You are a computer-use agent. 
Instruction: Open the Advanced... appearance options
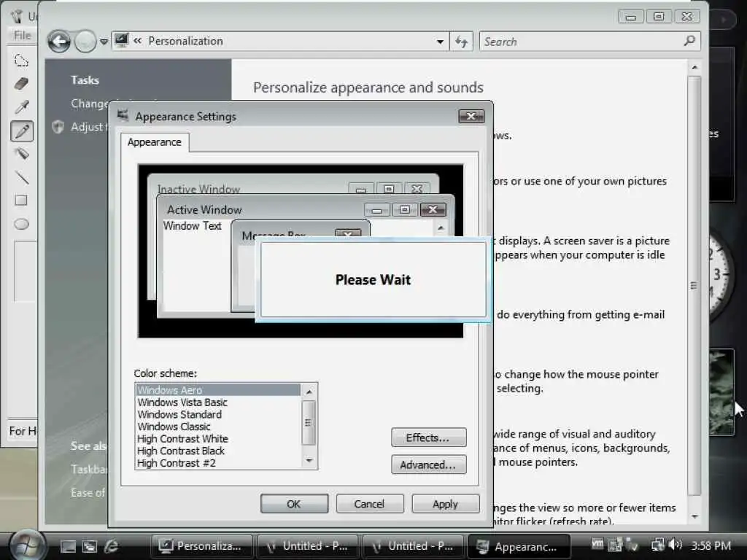click(428, 464)
